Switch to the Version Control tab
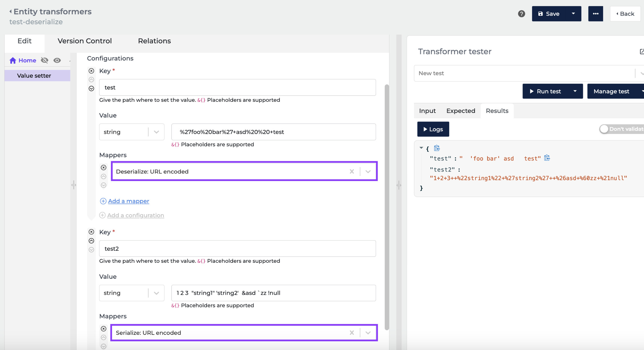 85,41
